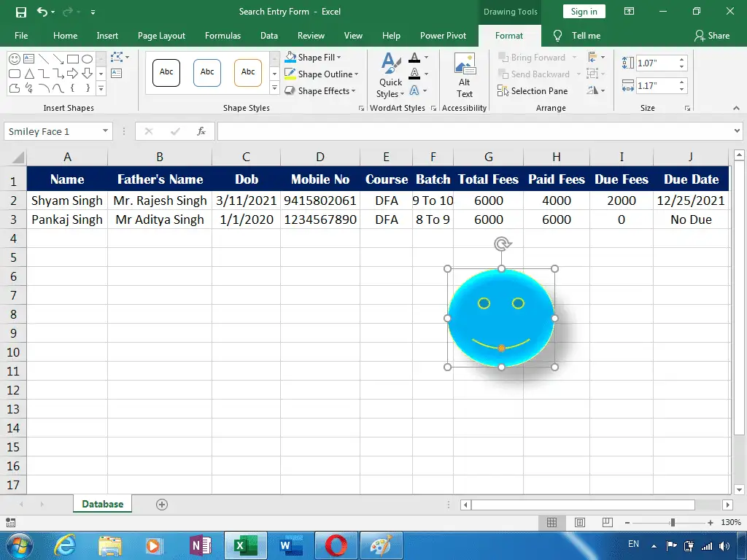The image size is (747, 560).
Task: Click the Save icon in title bar
Action: click(x=21, y=12)
